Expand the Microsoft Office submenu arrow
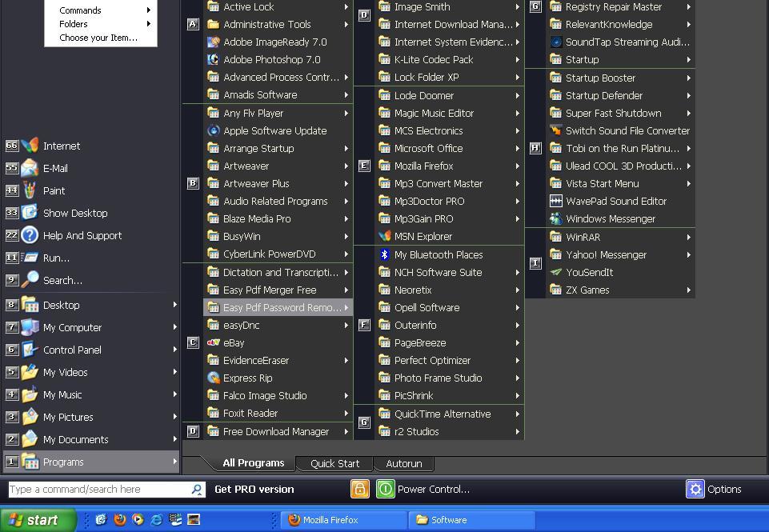Viewport: 769px width, 532px height. [518, 148]
